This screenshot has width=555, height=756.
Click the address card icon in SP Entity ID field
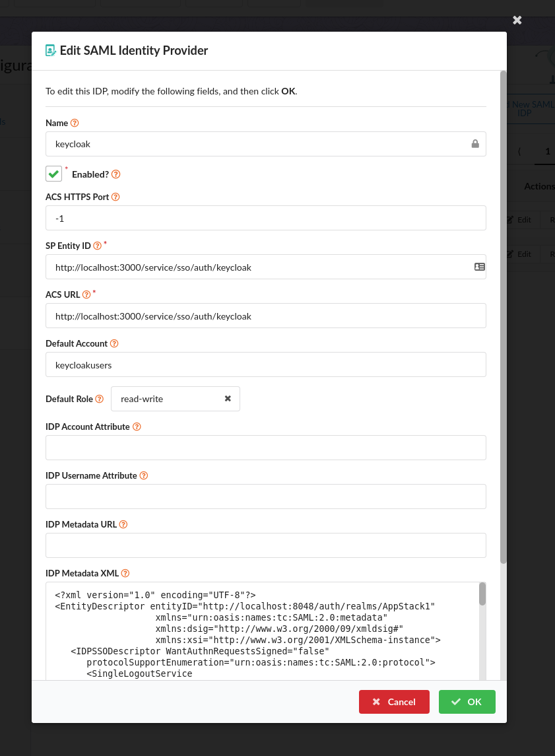click(479, 267)
